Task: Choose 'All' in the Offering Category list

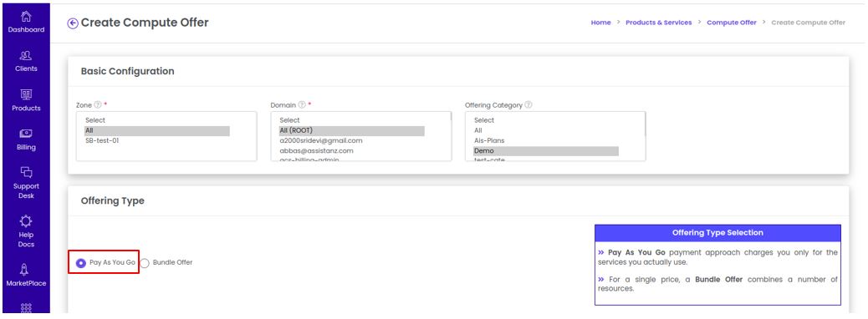Action: coord(546,130)
